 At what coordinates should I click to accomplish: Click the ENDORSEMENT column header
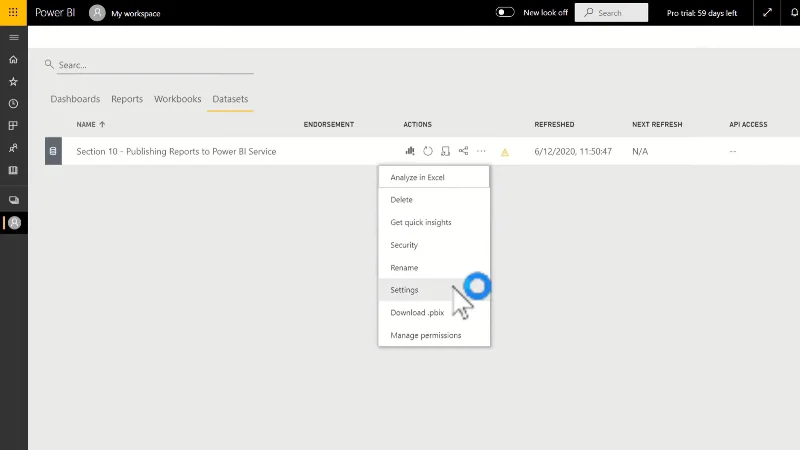click(x=329, y=124)
